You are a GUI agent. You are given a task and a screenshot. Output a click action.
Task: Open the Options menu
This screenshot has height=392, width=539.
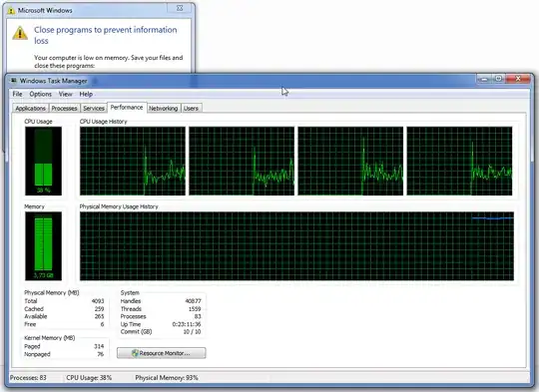(40, 94)
